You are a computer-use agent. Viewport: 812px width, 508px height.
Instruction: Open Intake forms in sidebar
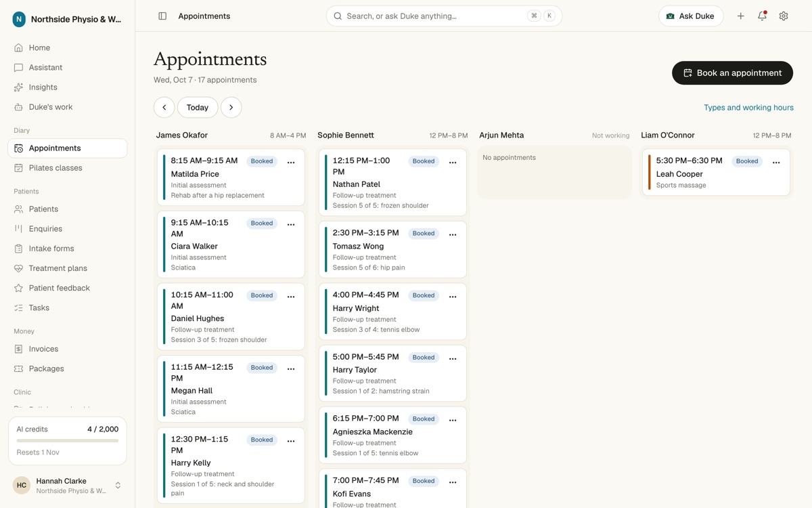coord(67,249)
